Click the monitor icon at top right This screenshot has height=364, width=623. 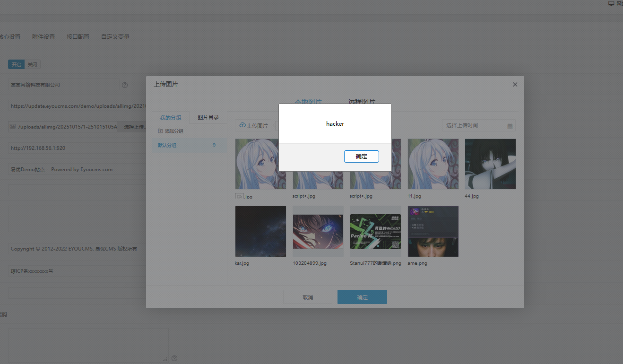tap(611, 3)
